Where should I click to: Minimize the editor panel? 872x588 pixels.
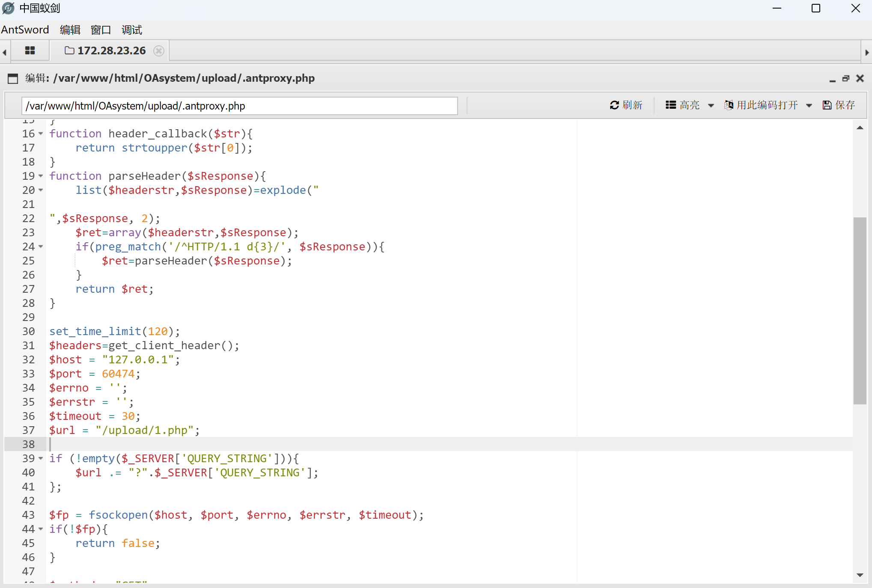[x=832, y=79]
